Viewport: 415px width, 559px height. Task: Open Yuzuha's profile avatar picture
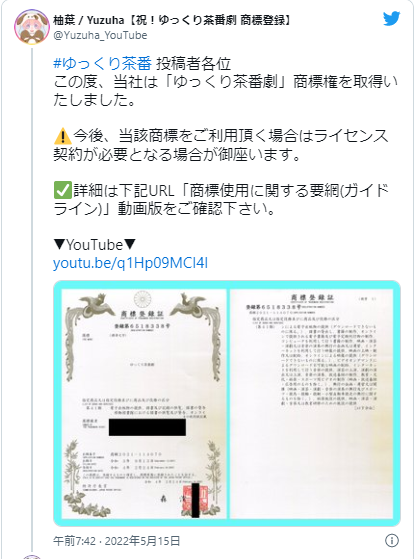31,27
